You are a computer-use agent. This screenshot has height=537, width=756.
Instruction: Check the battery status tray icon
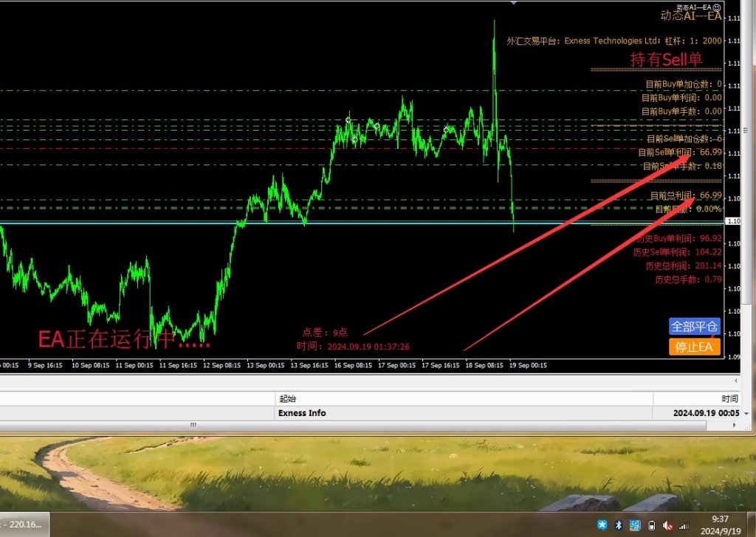click(x=651, y=525)
